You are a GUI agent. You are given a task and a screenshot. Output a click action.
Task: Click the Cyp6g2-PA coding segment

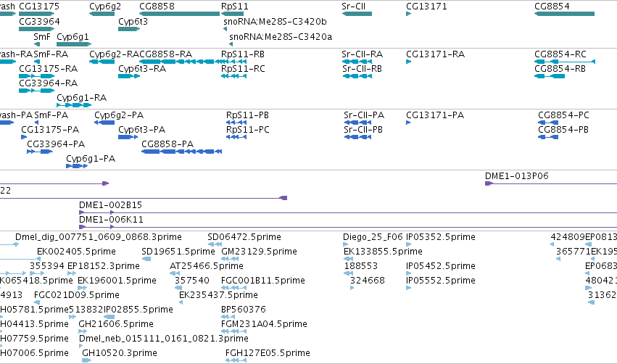pos(104,123)
